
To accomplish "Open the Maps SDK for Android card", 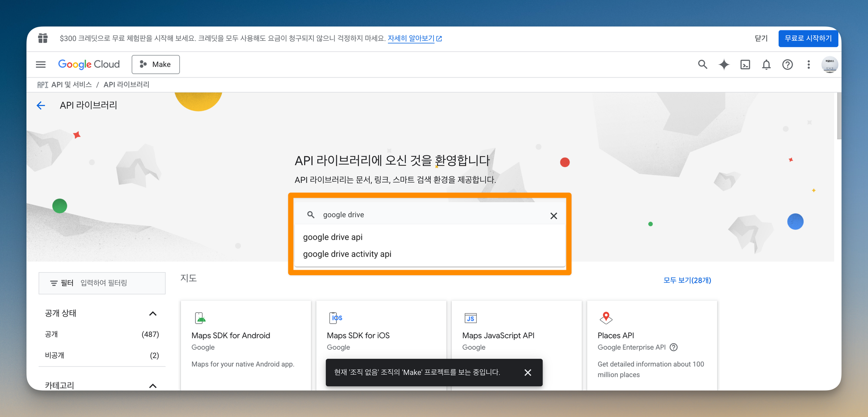I will click(x=246, y=345).
